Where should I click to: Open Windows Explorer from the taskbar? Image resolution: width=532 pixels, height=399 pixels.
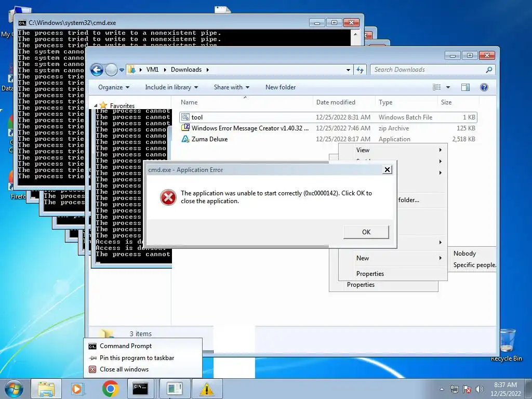click(46, 389)
